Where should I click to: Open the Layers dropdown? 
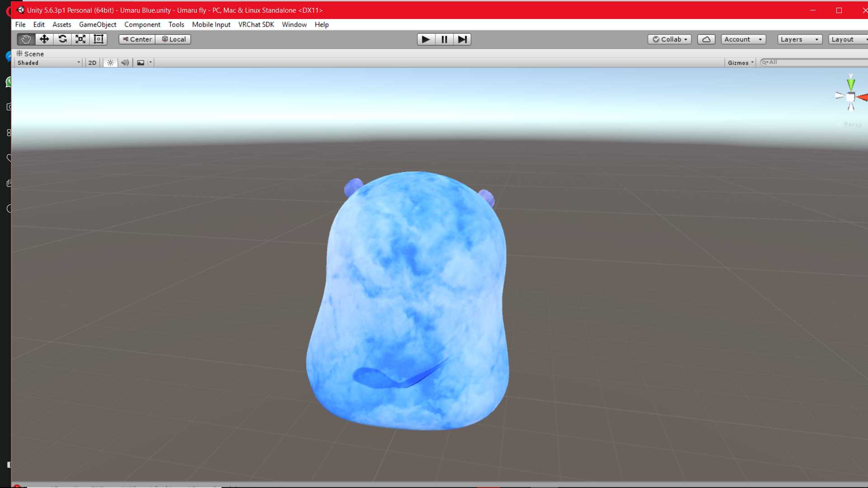[799, 39]
